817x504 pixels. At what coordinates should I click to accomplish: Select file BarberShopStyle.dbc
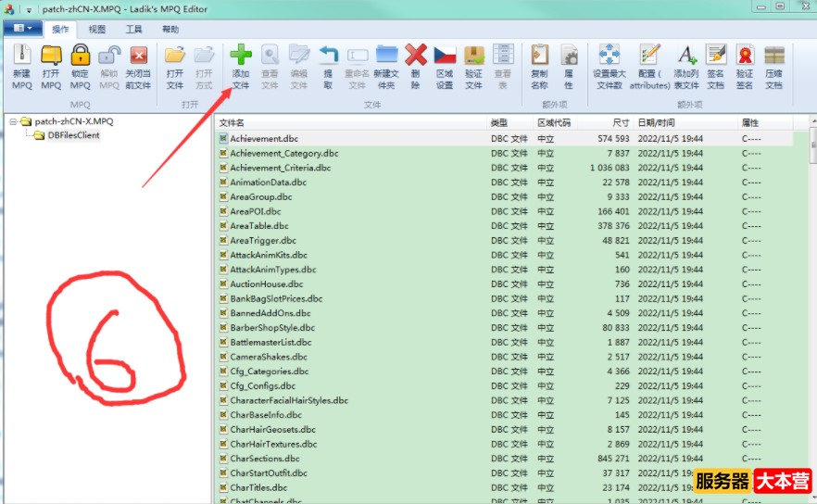[272, 328]
